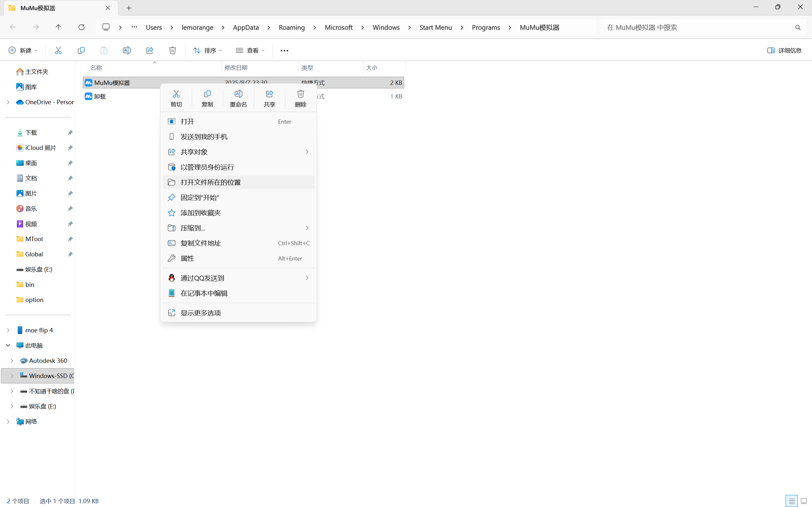Click the Copy icon in explorer toolbar

[81, 50]
